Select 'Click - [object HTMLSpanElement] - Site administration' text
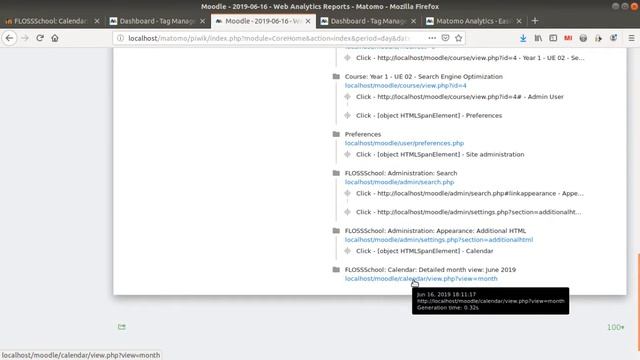The width and height of the screenshot is (640, 360). click(x=440, y=154)
